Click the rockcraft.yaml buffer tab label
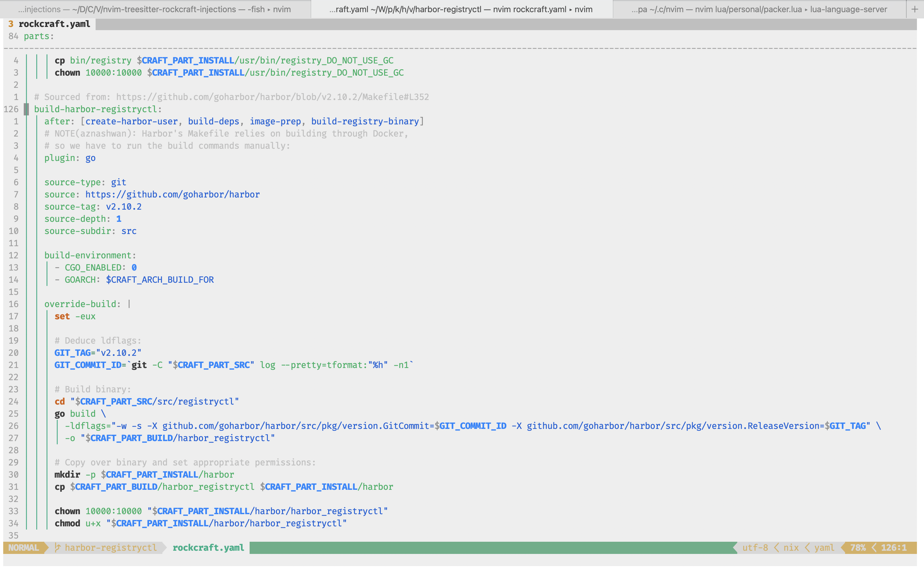The image size is (924, 577). 54,24
